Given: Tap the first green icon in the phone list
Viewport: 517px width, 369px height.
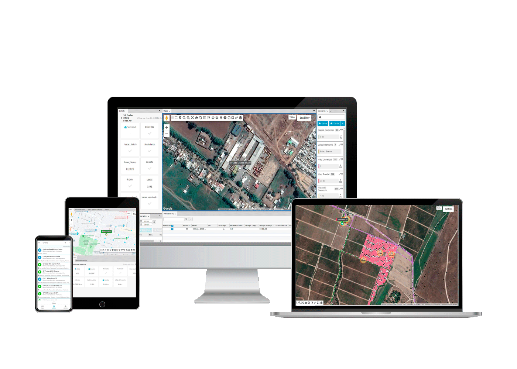Looking at the screenshot, I should coord(40,264).
